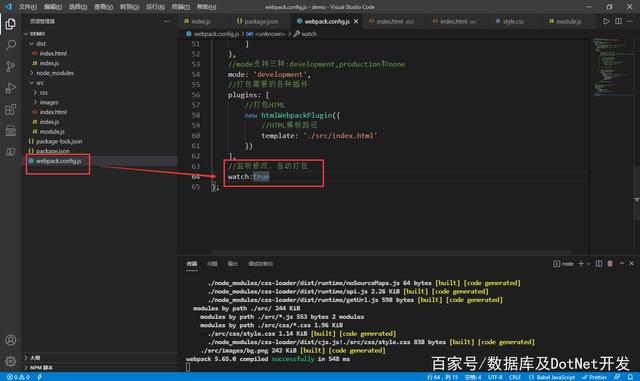
Task: Click the spaces indentation setting in status bar
Action: pos(473,377)
